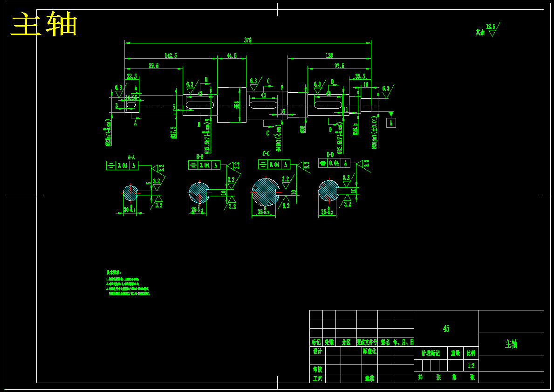This screenshot has width=554, height=392.
Task: Select the 更改文件号 header cell
Action: 367,342
